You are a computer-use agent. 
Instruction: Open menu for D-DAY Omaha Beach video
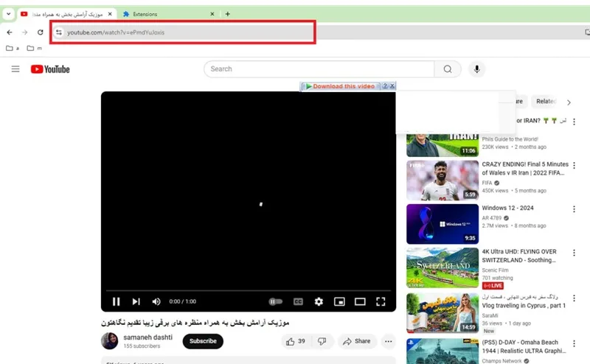[575, 343]
